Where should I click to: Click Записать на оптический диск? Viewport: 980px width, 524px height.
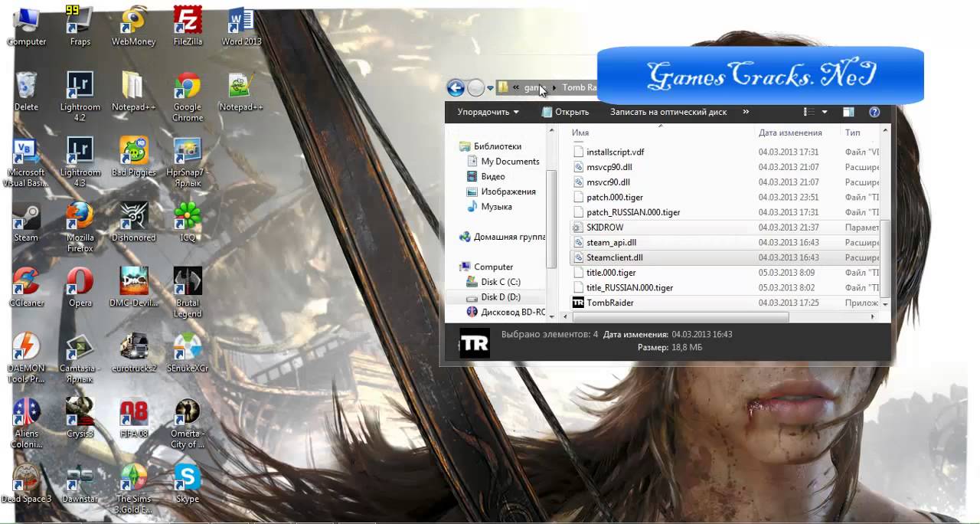[668, 112]
